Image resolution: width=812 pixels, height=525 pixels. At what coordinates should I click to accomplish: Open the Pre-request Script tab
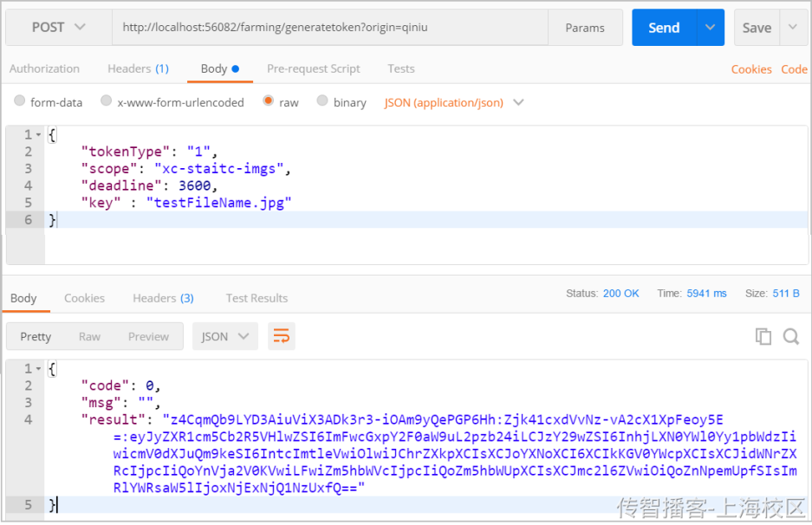point(314,68)
